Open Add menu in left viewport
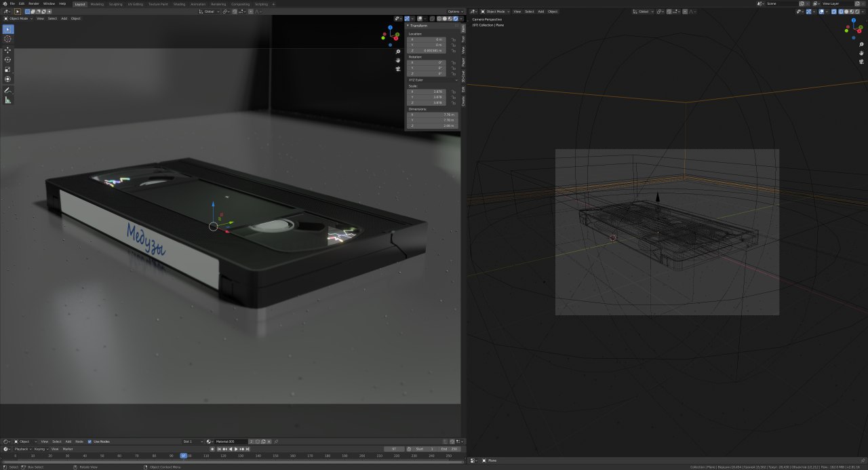Image resolution: width=868 pixels, height=470 pixels. point(64,18)
